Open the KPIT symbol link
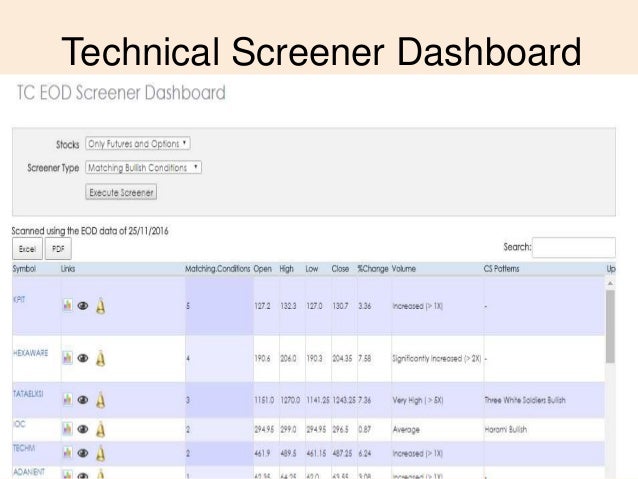This screenshot has width=638, height=479. click(19, 300)
